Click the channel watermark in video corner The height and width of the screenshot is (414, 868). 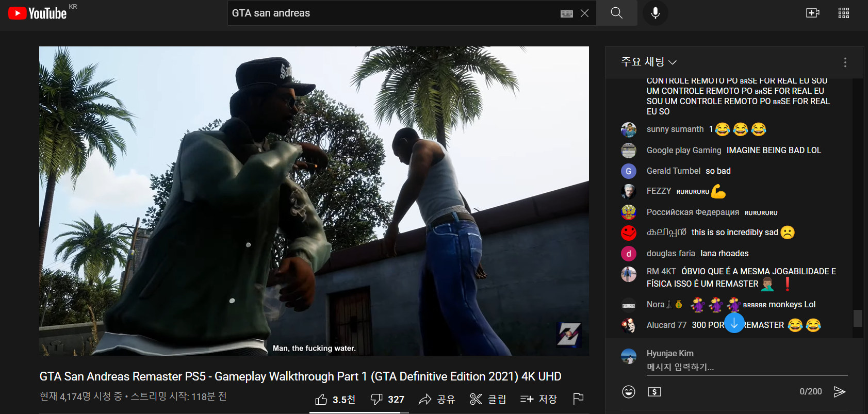[x=569, y=335]
